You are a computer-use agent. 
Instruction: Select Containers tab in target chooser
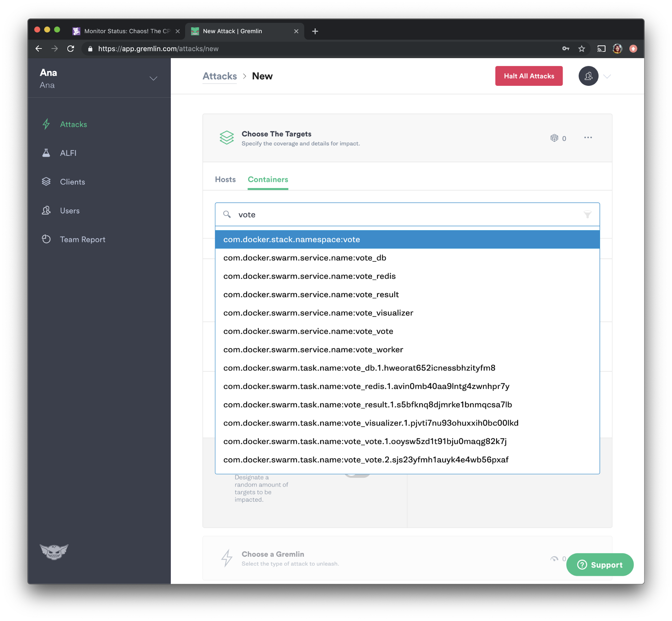(268, 179)
